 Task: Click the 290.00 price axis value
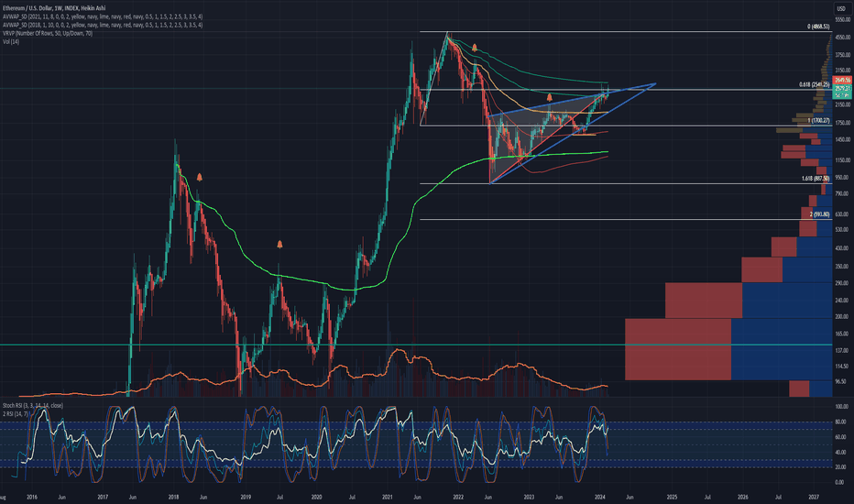(842, 283)
